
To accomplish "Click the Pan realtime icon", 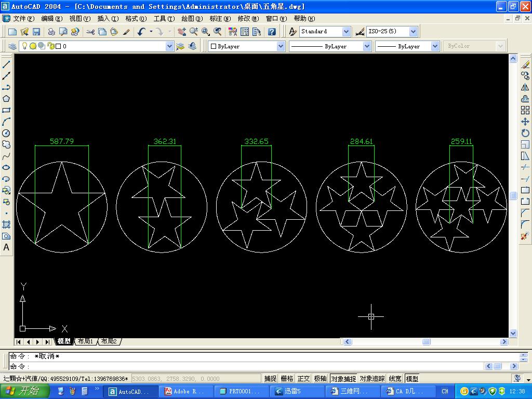I will pos(182,32).
